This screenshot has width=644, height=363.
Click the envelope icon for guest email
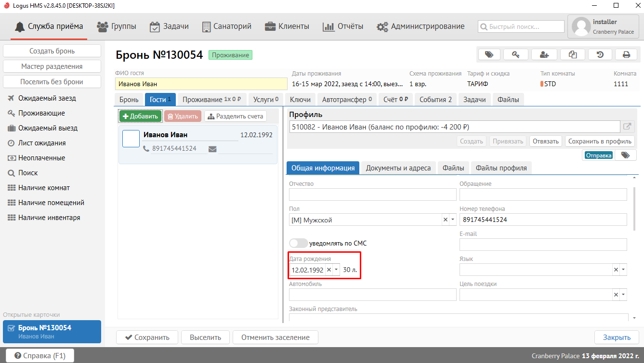point(212,149)
